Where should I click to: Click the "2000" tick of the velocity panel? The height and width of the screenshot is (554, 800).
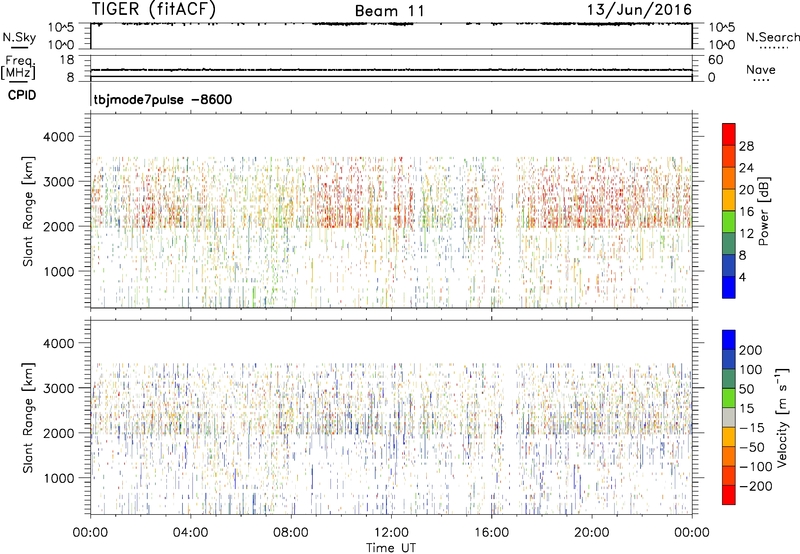click(59, 433)
